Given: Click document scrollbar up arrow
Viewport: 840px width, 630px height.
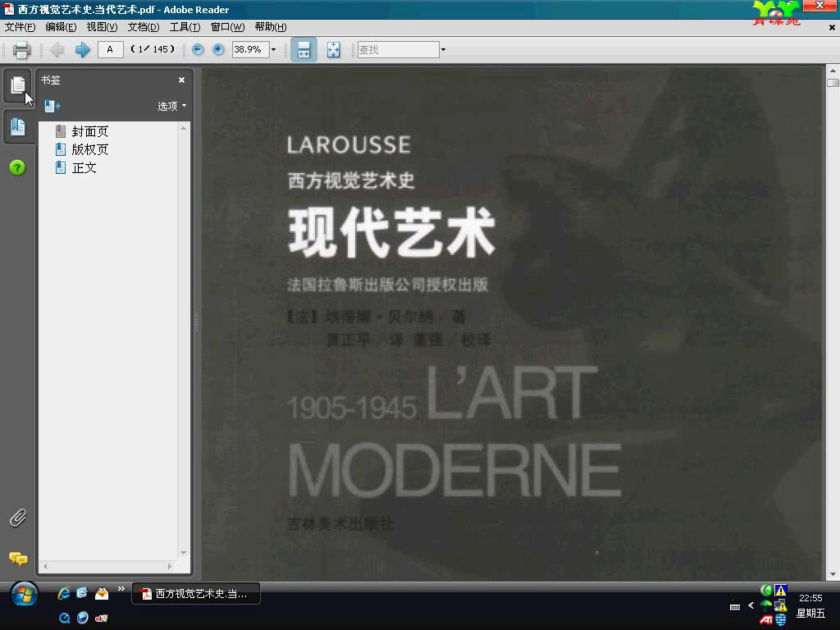Looking at the screenshot, I should click(x=833, y=71).
